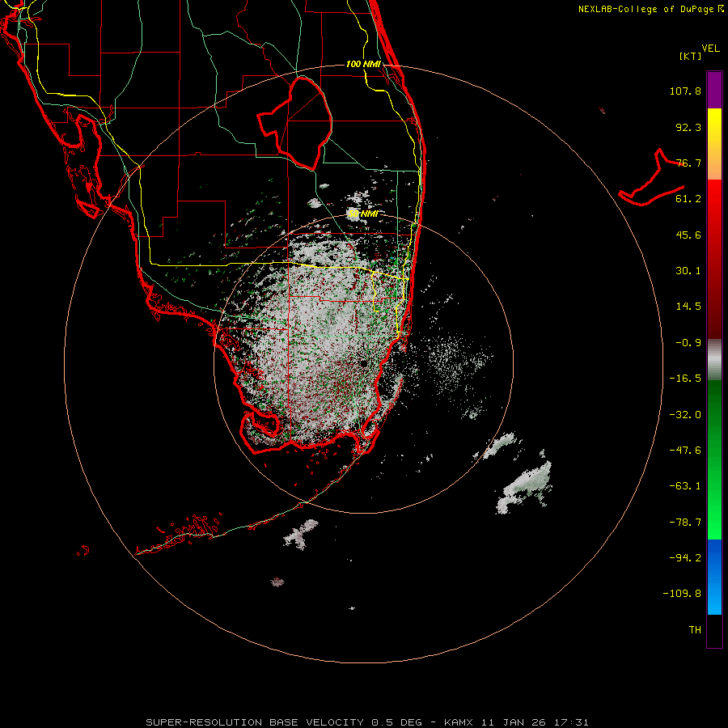
Task: Click the -32.0 velocity scale value
Action: [685, 415]
